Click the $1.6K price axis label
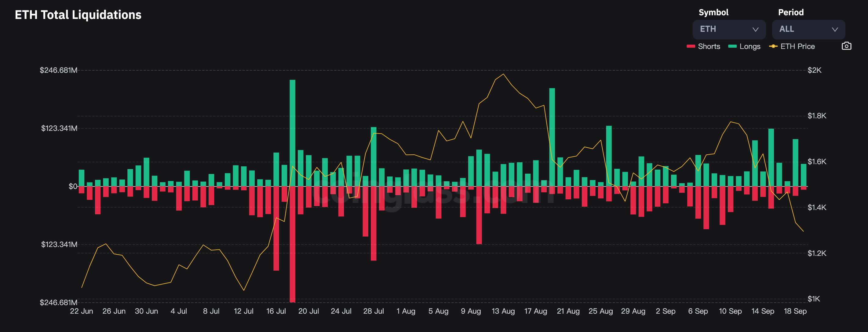Viewport: 868px width, 332px height. 817,162
